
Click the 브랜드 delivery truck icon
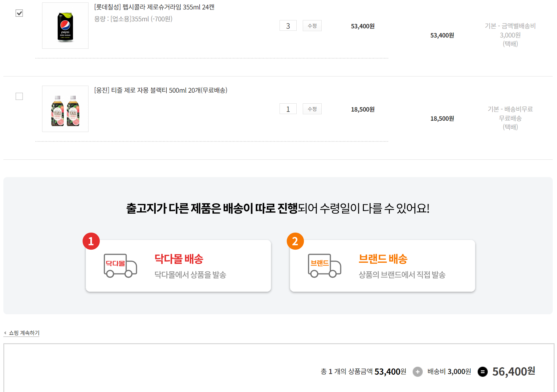324,265
